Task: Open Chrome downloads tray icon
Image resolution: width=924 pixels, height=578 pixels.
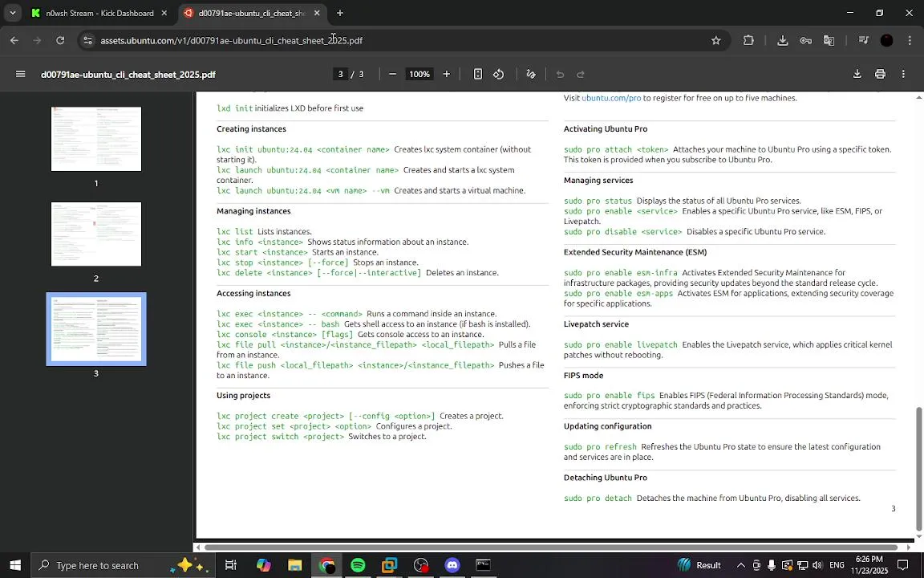Action: click(x=783, y=41)
